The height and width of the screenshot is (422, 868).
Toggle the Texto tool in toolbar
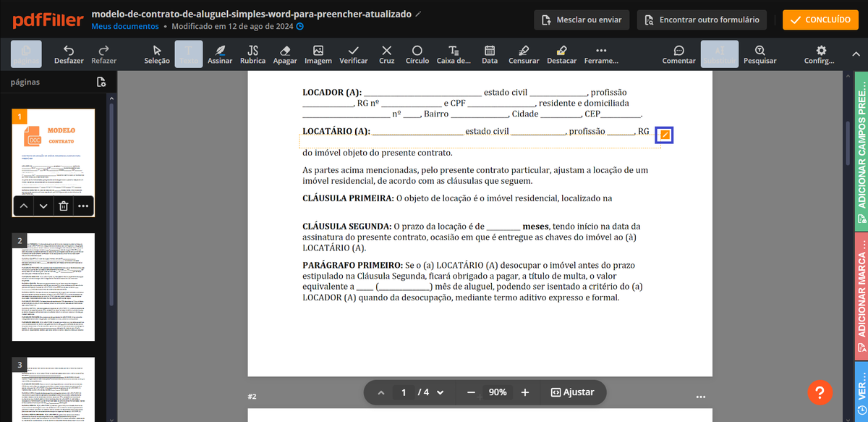(189, 54)
